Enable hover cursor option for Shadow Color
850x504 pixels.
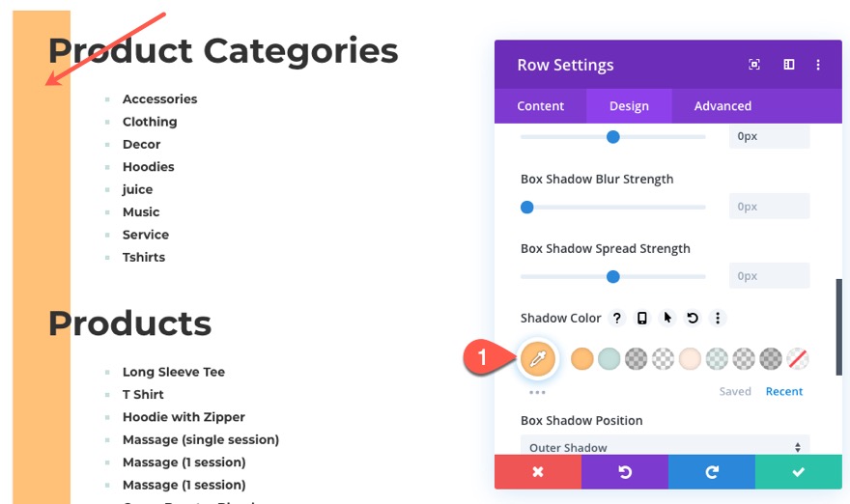pyautogui.click(x=667, y=319)
